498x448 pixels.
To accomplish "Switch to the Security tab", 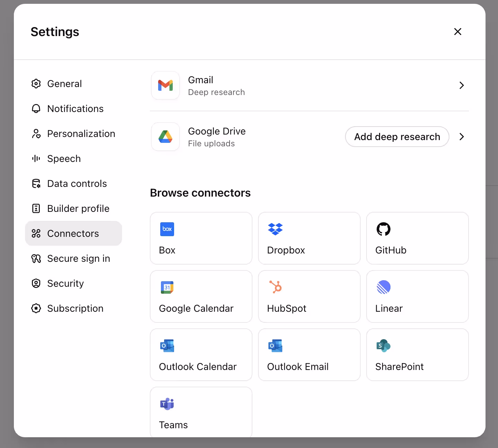I will 74,283.
